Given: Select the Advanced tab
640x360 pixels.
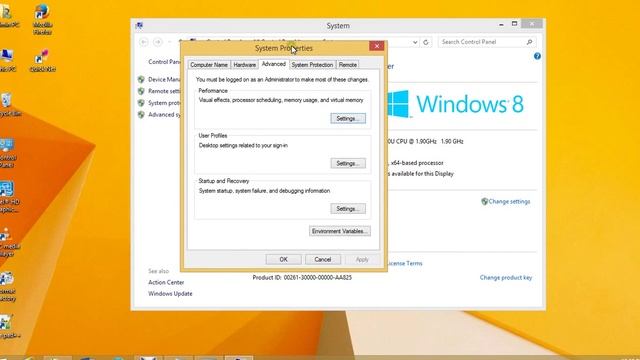Looking at the screenshot, I should click(x=273, y=64).
